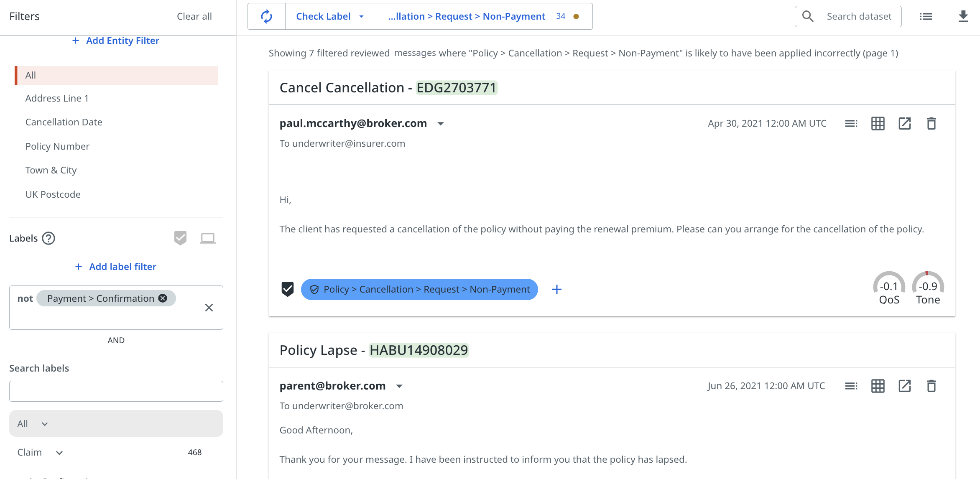
Task: Expand sender details for paul.mccarthy@broker.com
Action: pos(440,124)
